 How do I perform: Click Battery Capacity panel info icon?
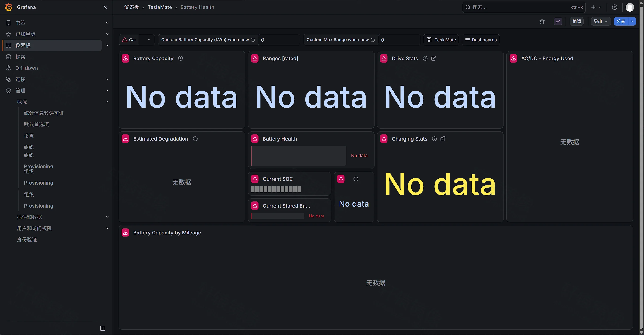click(181, 59)
